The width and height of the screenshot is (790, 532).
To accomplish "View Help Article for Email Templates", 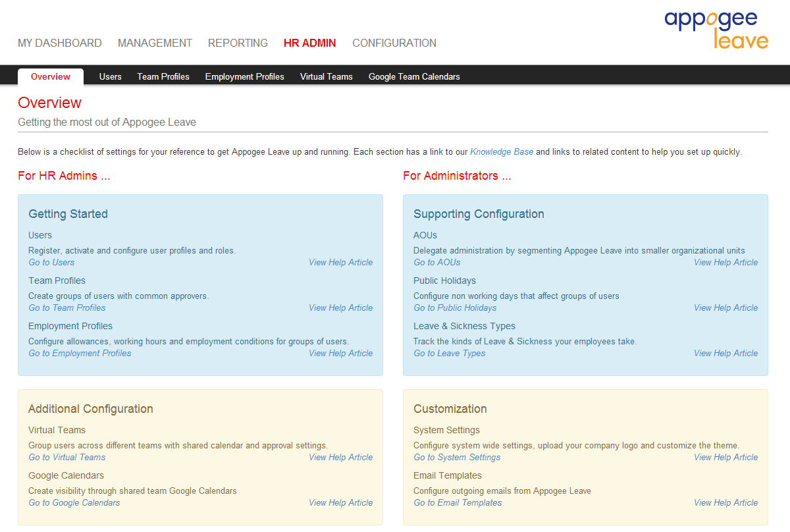I will coord(725,503).
